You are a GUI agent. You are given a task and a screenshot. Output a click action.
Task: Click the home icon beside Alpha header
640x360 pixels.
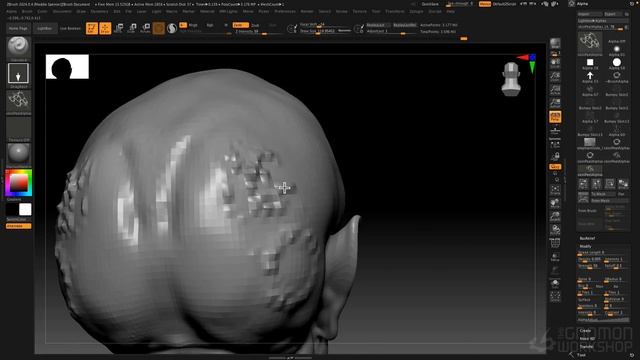[x=571, y=3]
